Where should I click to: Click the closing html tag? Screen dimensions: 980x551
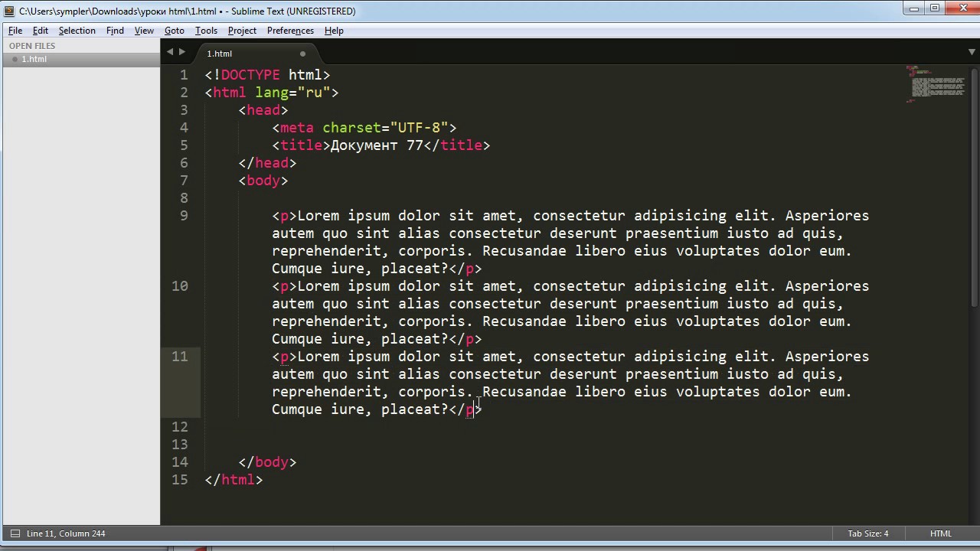click(234, 480)
